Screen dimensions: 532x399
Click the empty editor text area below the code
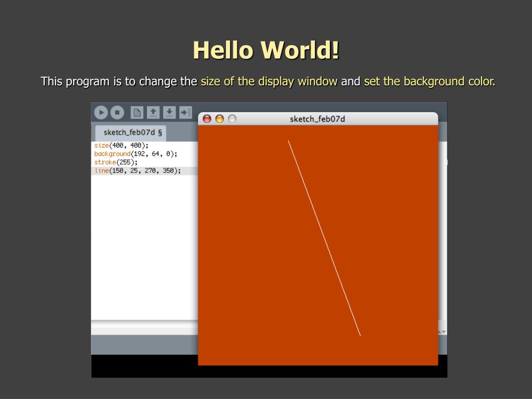pyautogui.click(x=144, y=248)
